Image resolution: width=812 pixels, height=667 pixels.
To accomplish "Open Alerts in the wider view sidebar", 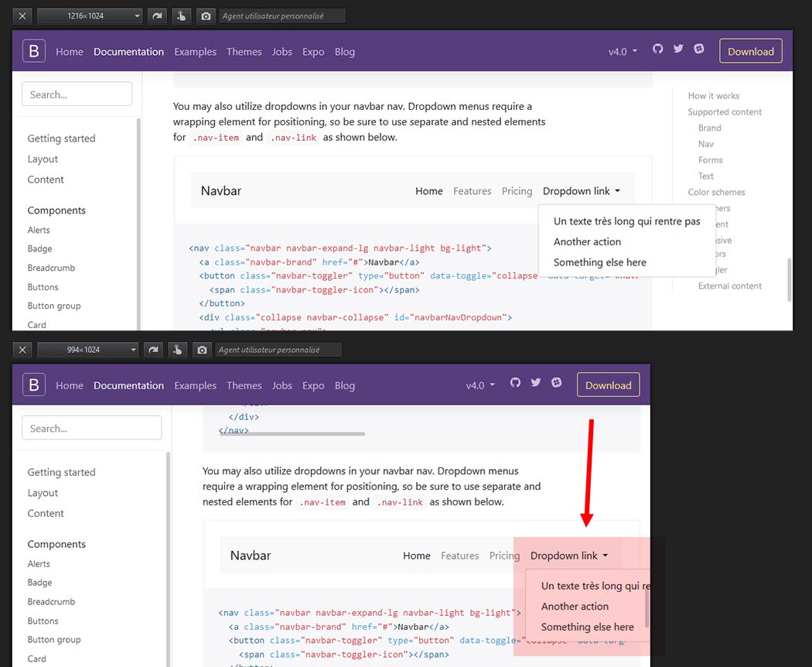I will pyautogui.click(x=39, y=230).
